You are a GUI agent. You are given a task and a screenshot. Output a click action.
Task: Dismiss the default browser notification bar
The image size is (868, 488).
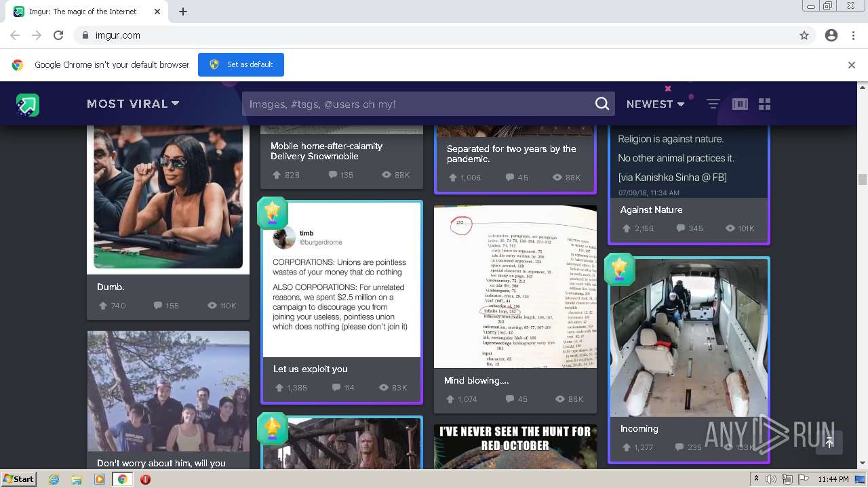point(852,65)
